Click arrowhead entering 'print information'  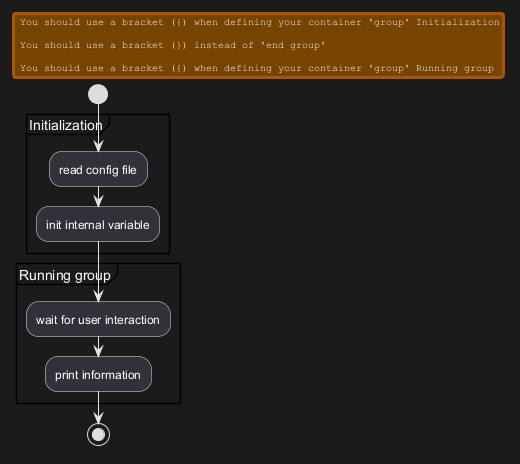[x=98, y=351]
